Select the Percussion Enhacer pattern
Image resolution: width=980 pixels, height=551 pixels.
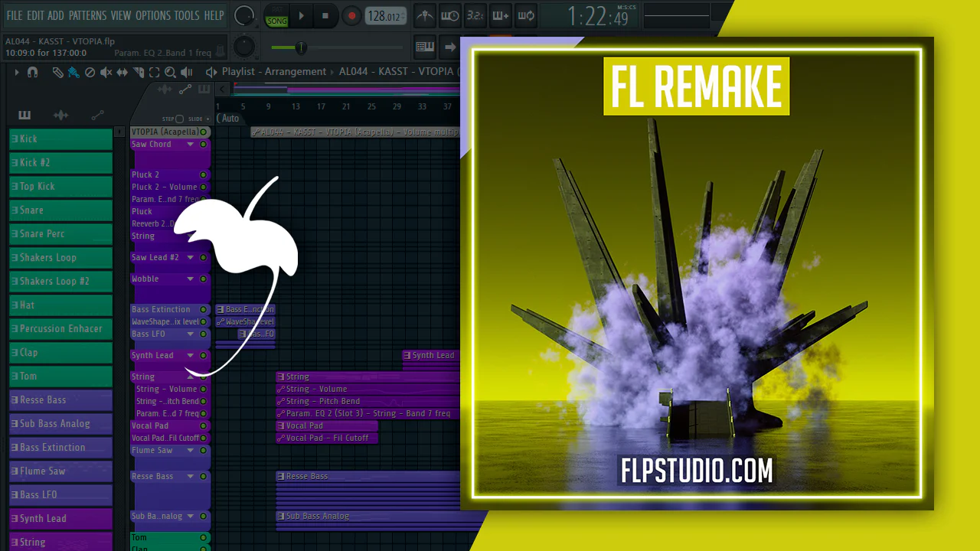60,329
